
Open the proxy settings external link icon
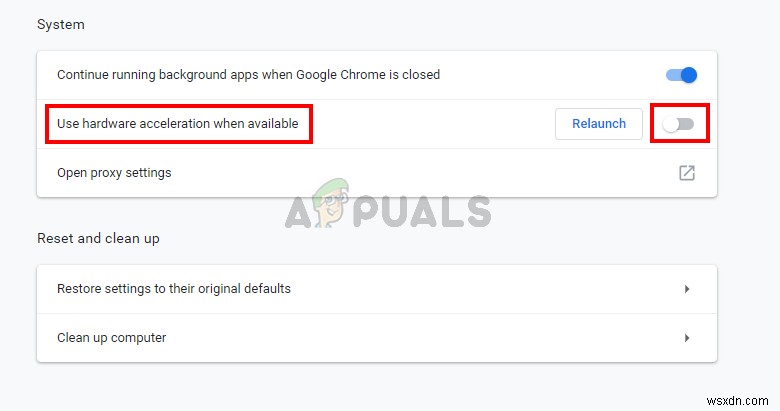tap(687, 173)
